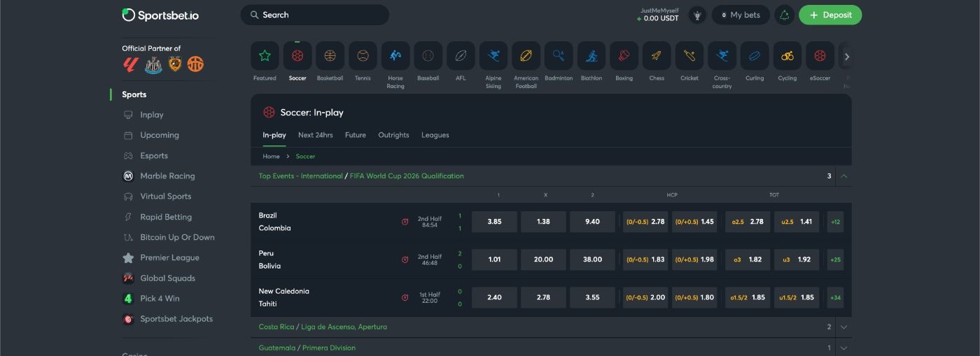Open the Outrights tab
This screenshot has height=356, width=980.
pyautogui.click(x=393, y=135)
